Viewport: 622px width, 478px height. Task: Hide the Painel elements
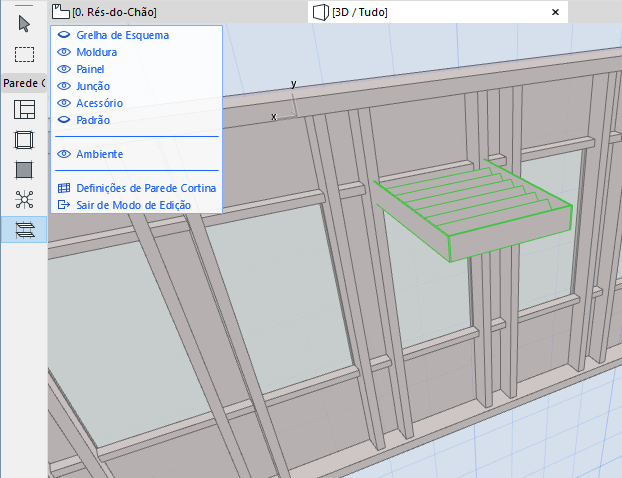point(64,69)
